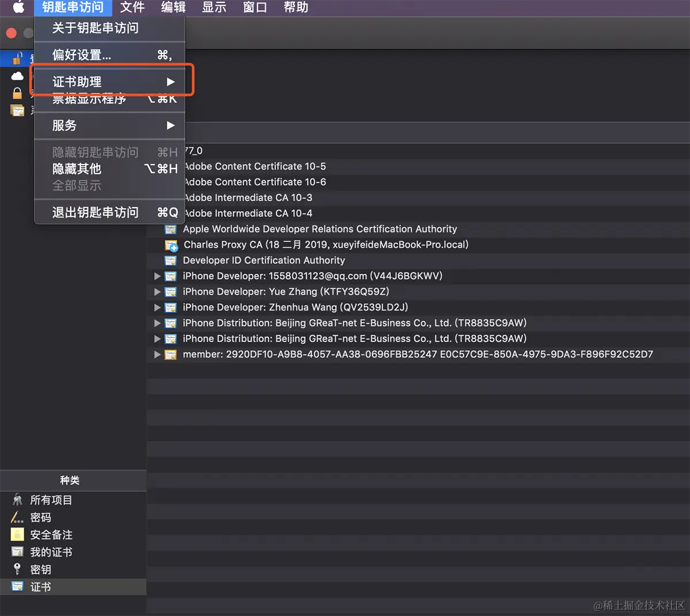Select 安全备注 in the category list

(x=73, y=534)
